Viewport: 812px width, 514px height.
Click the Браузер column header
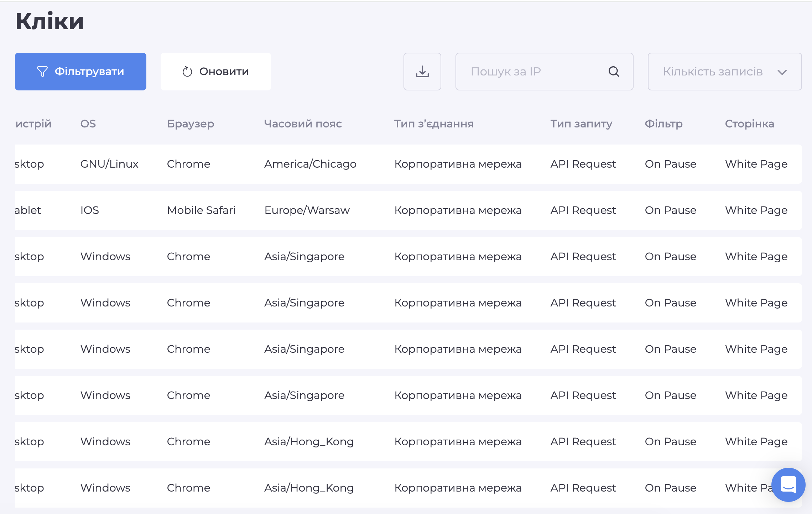coord(191,124)
